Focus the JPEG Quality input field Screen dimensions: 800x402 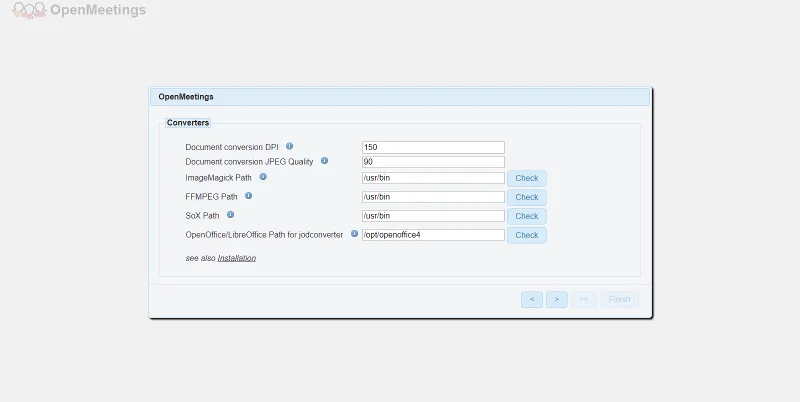pos(433,162)
